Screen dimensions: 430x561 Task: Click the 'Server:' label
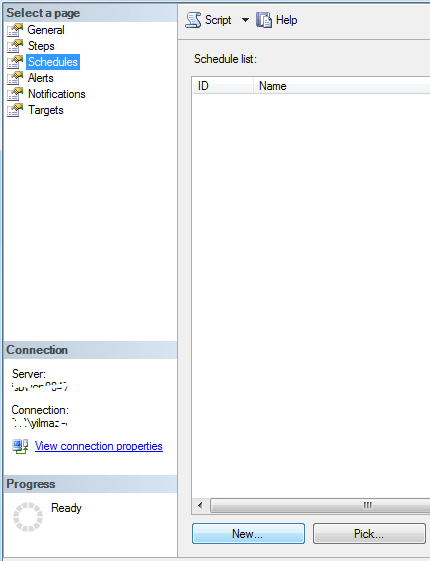pos(29,374)
